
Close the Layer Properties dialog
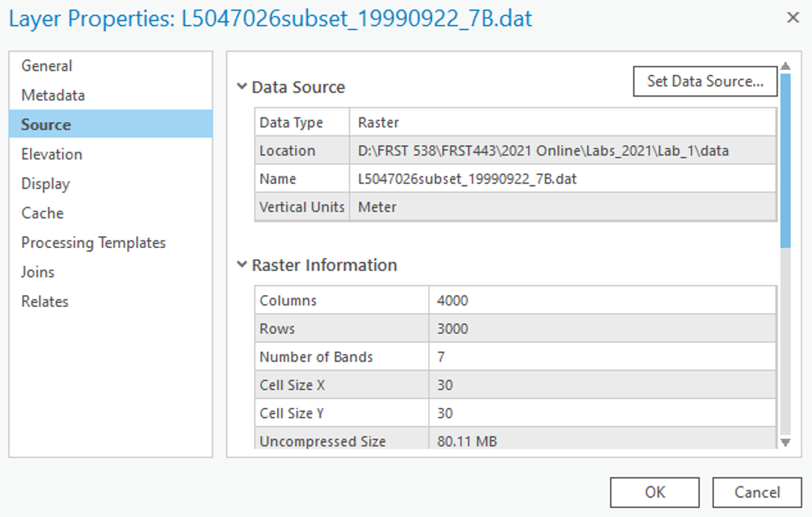[793, 18]
